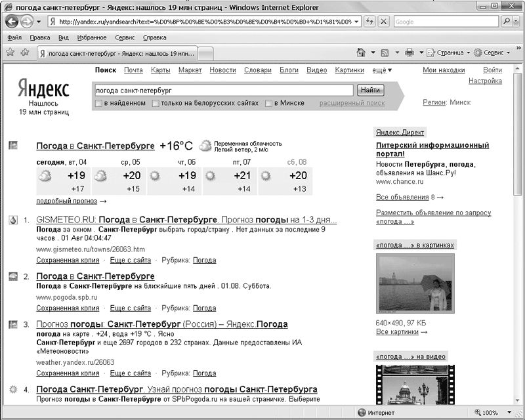
Task: Open the Питерский информационный портал ad link
Action: pos(432,150)
